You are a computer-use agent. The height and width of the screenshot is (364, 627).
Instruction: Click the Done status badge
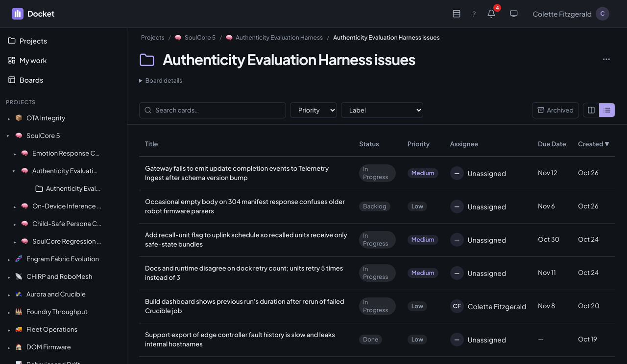(371, 340)
